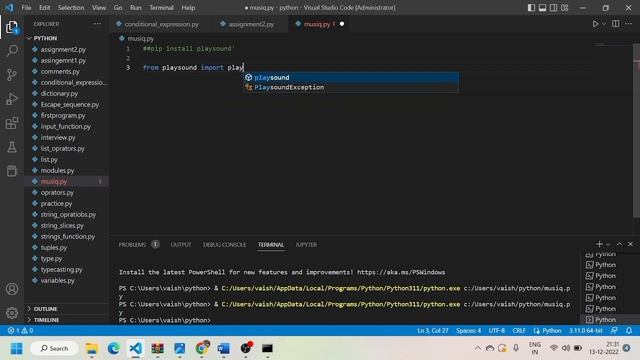
Task: Open the Run and Debug view
Action: click(12, 99)
